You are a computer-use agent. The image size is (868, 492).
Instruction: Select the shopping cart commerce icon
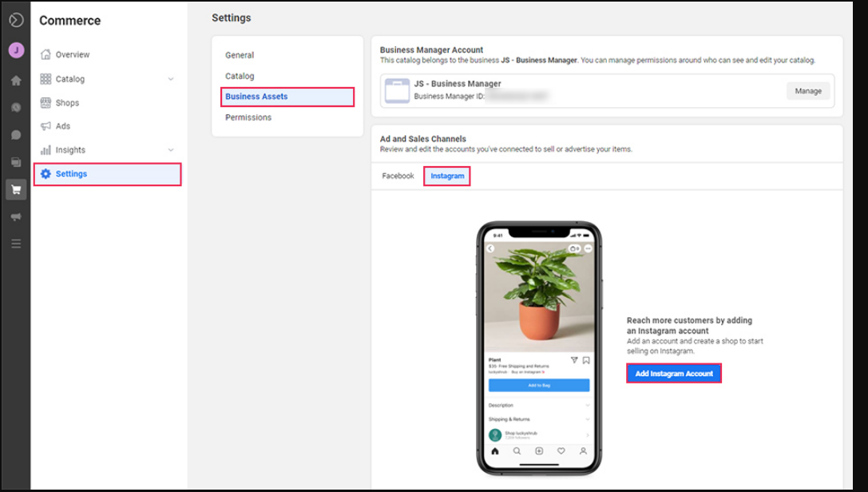click(16, 189)
